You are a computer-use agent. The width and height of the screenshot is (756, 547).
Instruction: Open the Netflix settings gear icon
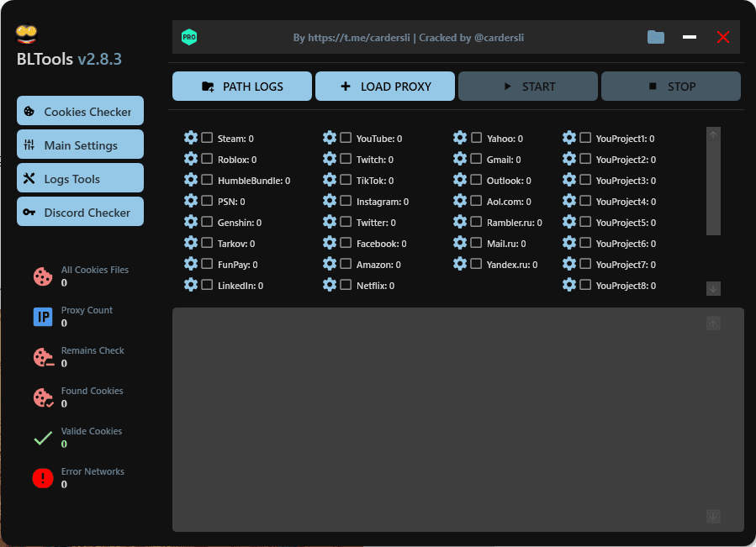(x=329, y=285)
